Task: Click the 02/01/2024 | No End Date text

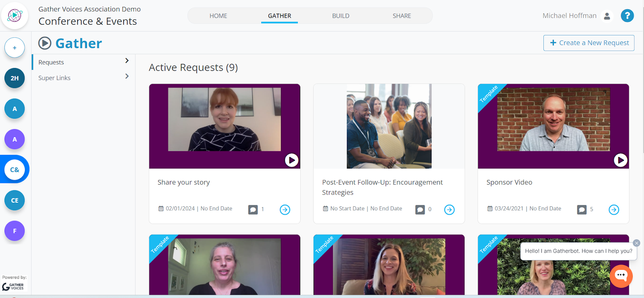Action: pos(199,208)
